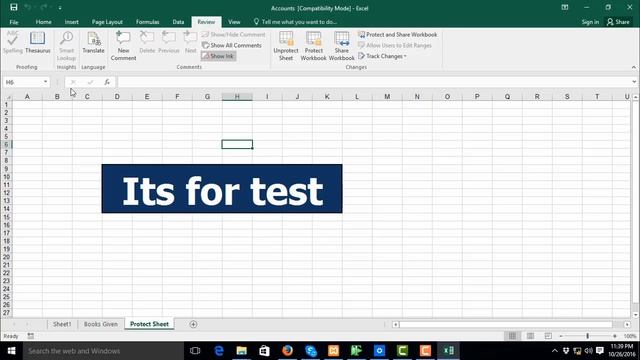The height and width of the screenshot is (360, 640).
Task: Select column H header
Action: (237, 97)
